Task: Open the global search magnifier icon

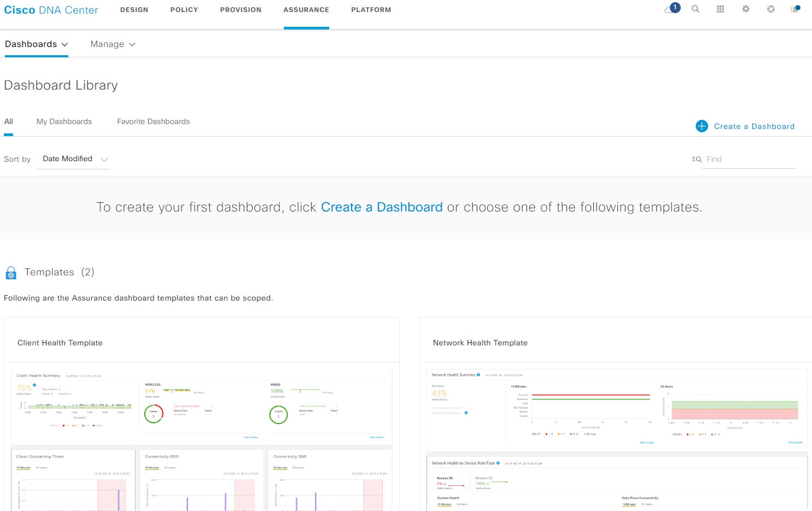Action: pyautogui.click(x=696, y=9)
